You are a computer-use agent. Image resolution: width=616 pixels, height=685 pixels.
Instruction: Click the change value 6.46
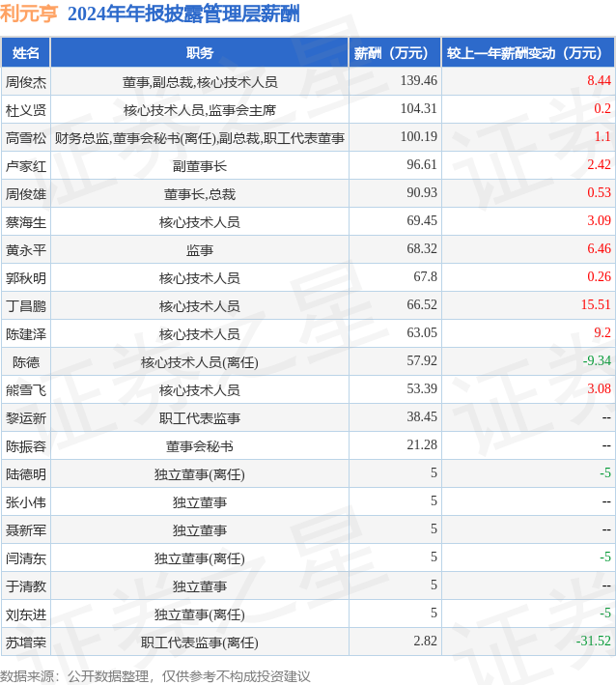coord(599,248)
